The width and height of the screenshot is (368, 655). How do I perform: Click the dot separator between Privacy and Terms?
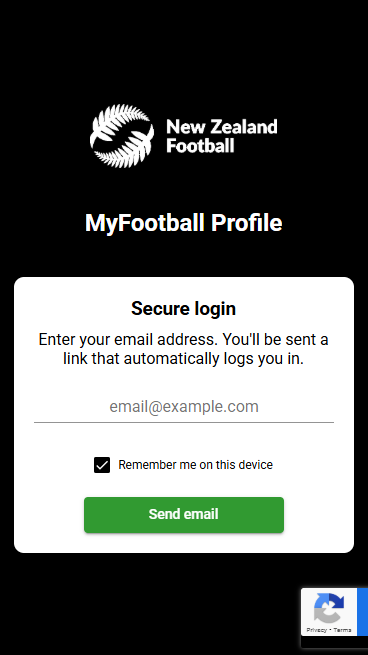tap(330, 630)
